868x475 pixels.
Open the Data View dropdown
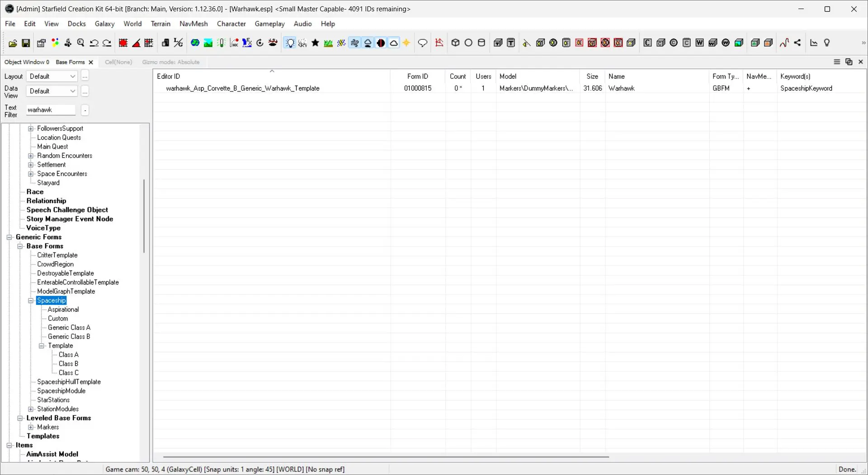pyautogui.click(x=52, y=91)
